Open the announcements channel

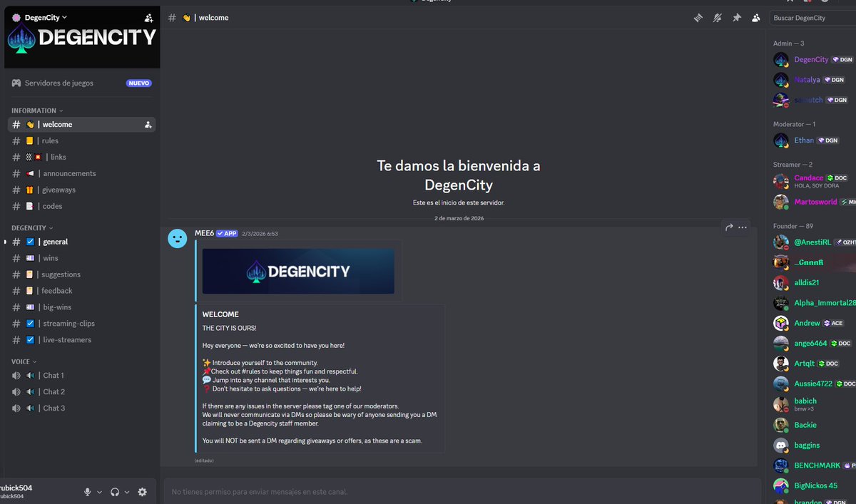81,173
